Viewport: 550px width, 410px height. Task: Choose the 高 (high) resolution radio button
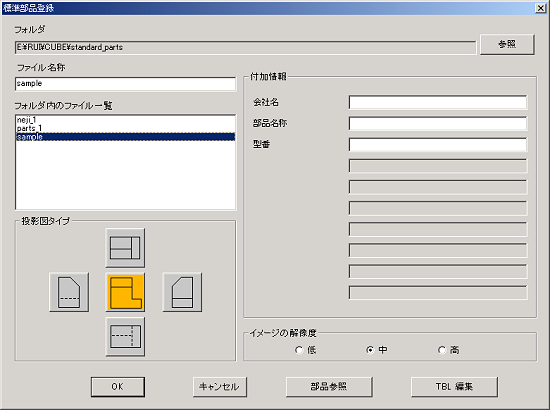442,350
